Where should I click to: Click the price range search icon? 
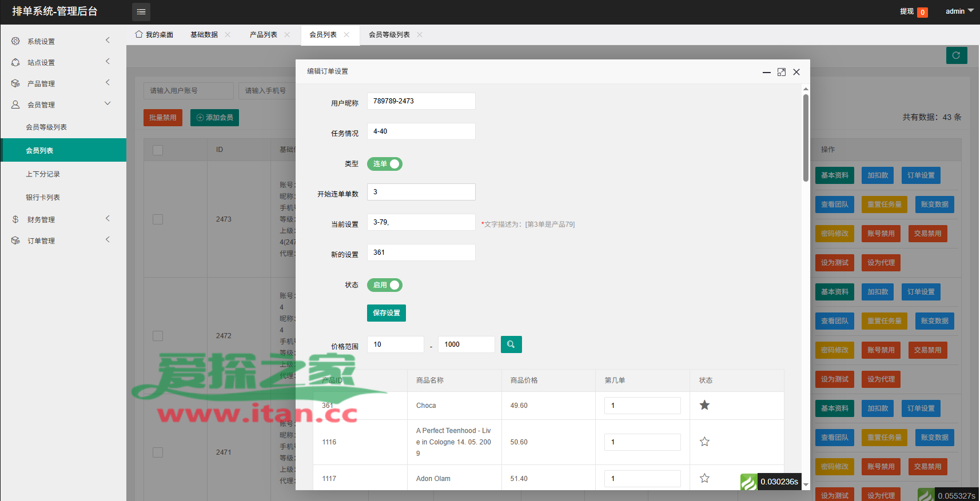tap(511, 344)
